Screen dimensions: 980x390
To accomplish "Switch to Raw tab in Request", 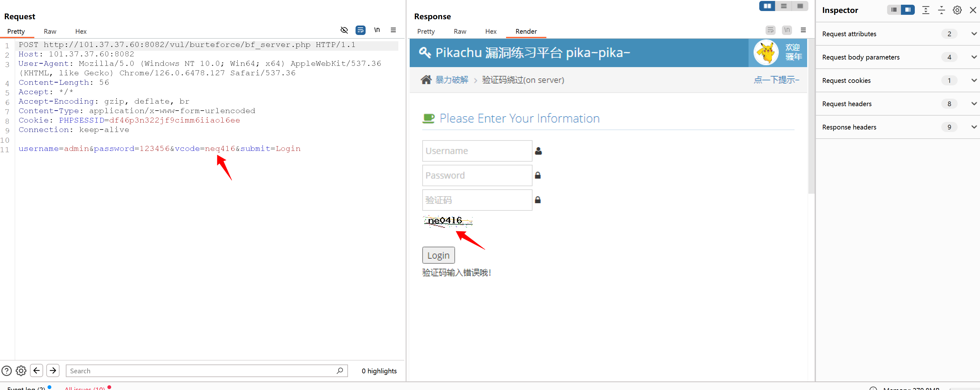I will 50,32.
